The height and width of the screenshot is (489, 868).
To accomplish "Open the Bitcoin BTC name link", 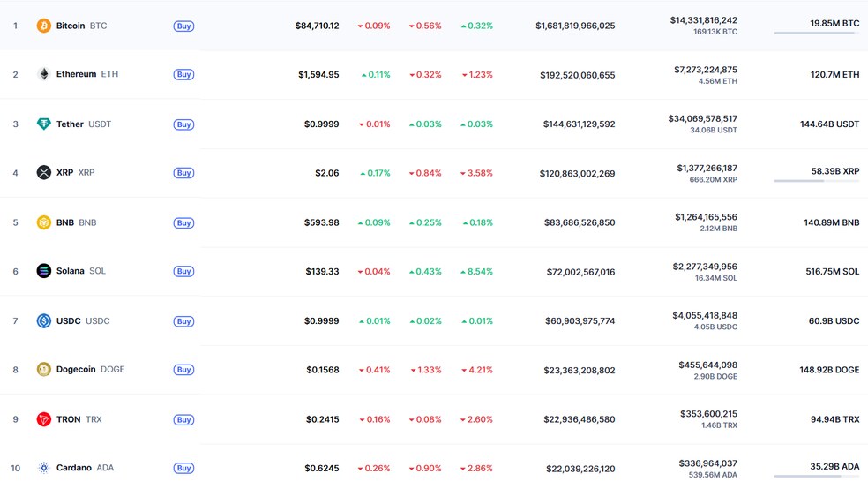I will click(81, 26).
